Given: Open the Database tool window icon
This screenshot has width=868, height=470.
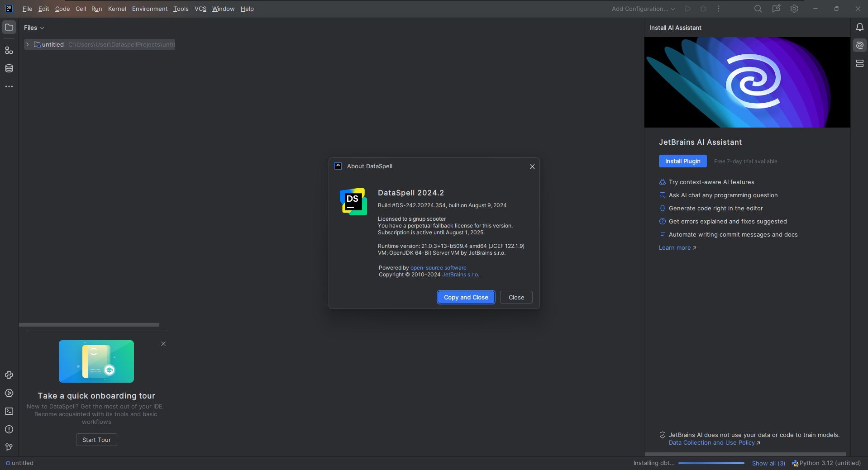Looking at the screenshot, I should [x=9, y=68].
